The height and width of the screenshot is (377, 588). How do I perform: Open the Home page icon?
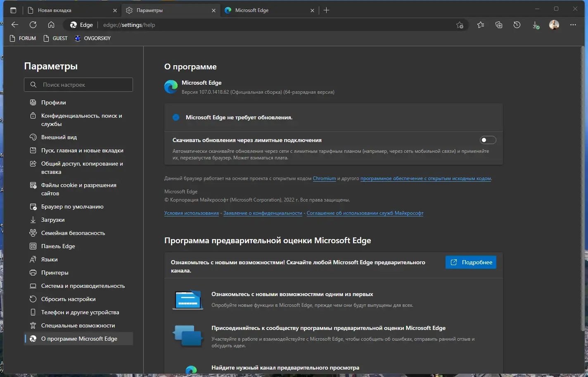click(51, 25)
